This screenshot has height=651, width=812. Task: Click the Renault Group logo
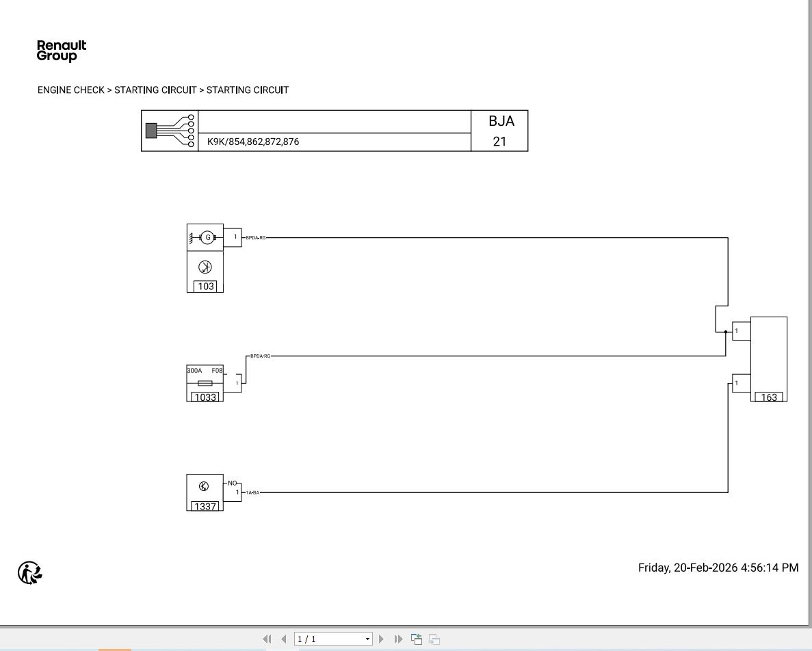coord(61,51)
